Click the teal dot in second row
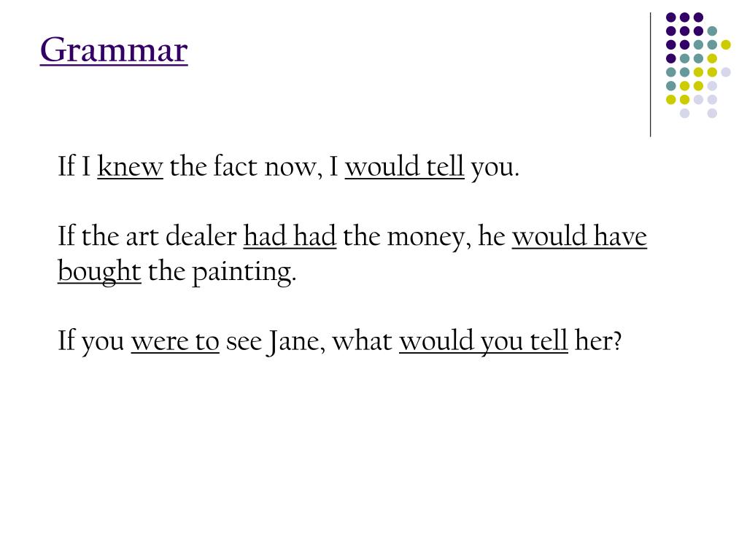 pos(712,31)
